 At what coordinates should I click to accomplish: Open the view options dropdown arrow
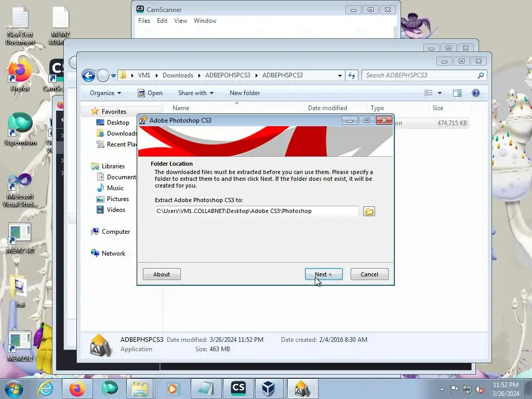(x=440, y=93)
